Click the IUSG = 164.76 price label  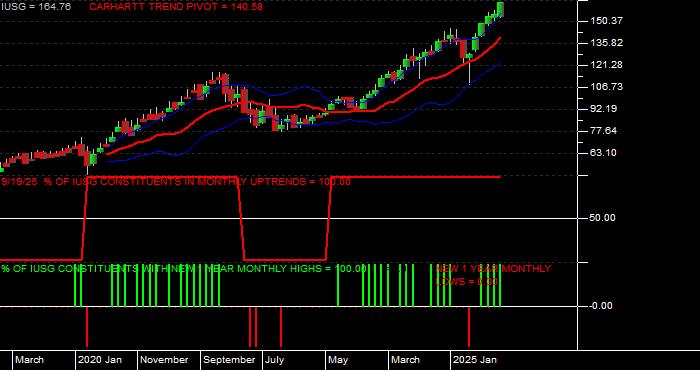coord(35,7)
